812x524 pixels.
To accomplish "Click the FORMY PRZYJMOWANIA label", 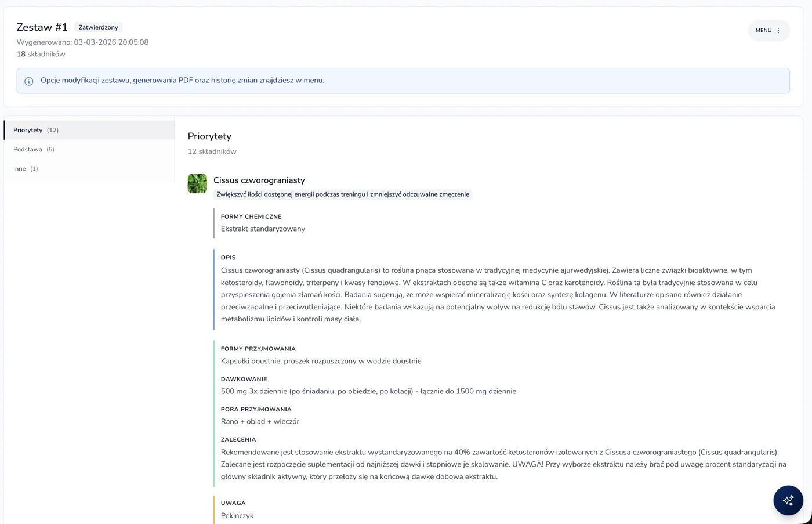I will tap(258, 349).
